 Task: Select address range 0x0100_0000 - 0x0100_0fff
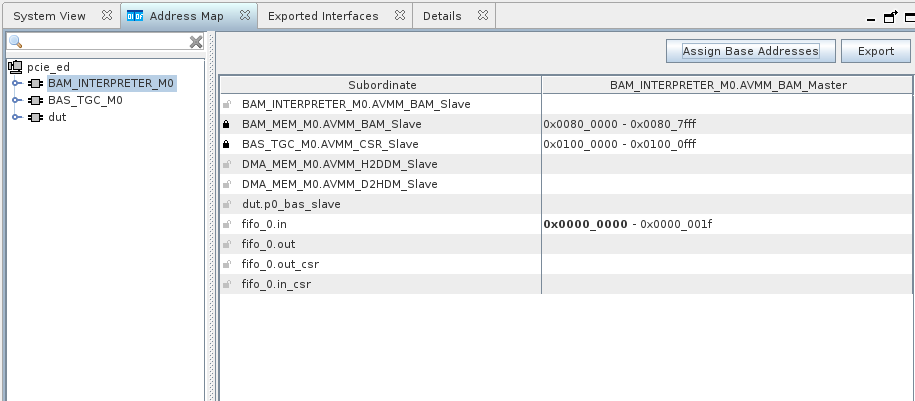coord(619,144)
